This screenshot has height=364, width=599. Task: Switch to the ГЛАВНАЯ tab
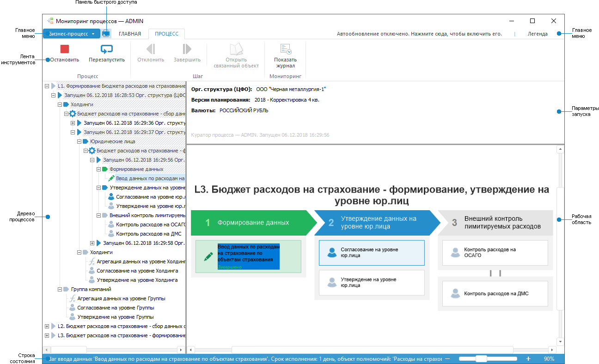pyautogui.click(x=131, y=34)
